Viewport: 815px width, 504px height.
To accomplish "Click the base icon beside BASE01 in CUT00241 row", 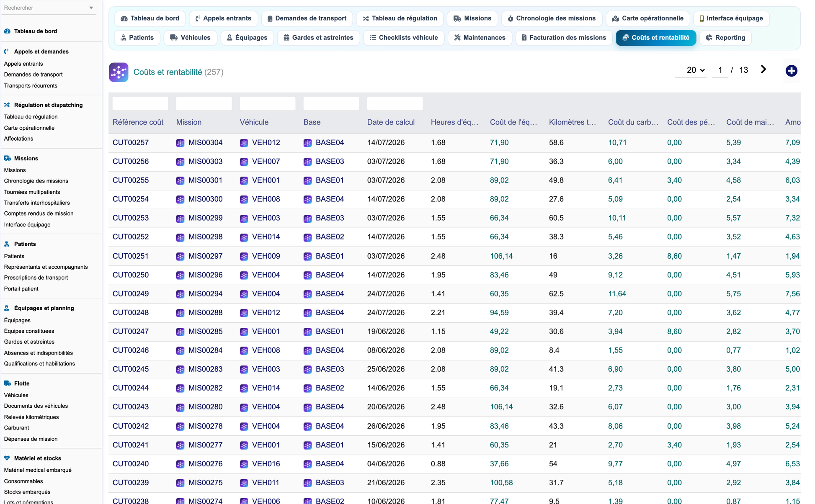I will pyautogui.click(x=307, y=445).
